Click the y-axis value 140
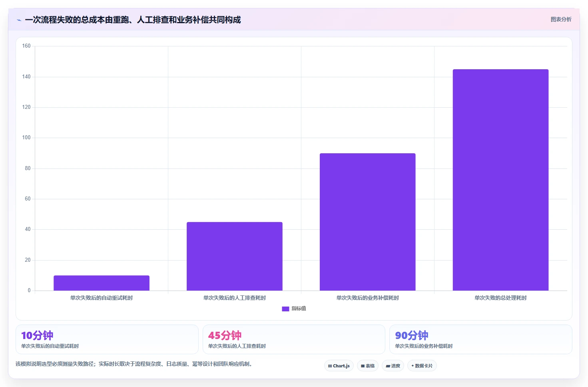 (26, 76)
